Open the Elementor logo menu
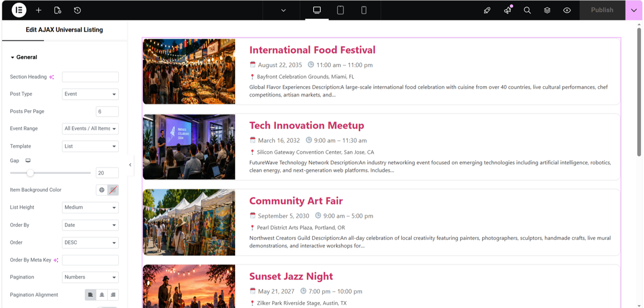Screen dimensions: 644x308 point(19,10)
